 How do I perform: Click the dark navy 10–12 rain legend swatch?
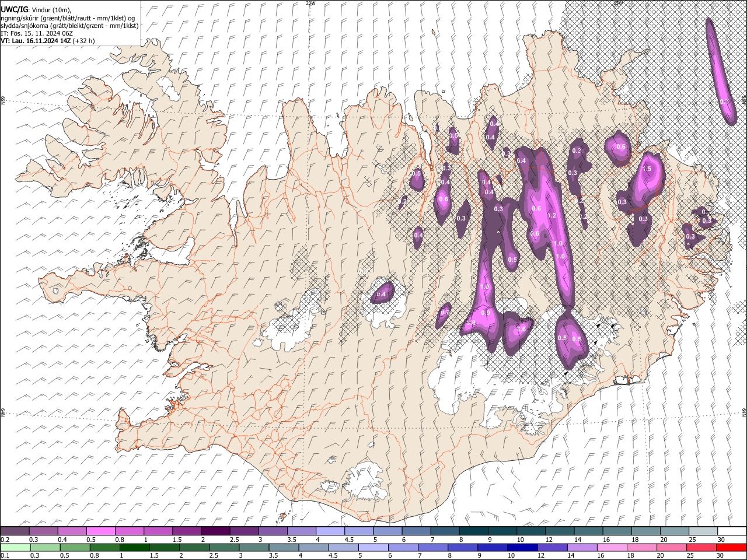pyautogui.click(x=522, y=547)
